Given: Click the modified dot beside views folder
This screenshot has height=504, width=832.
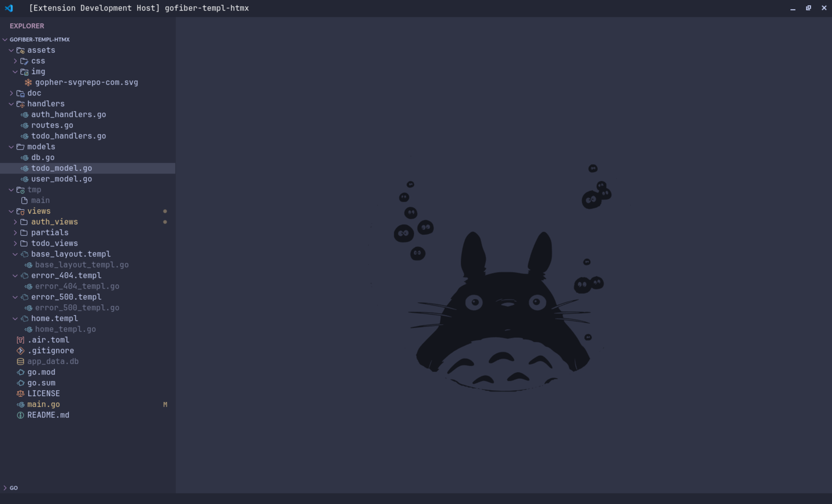Looking at the screenshot, I should [x=165, y=211].
